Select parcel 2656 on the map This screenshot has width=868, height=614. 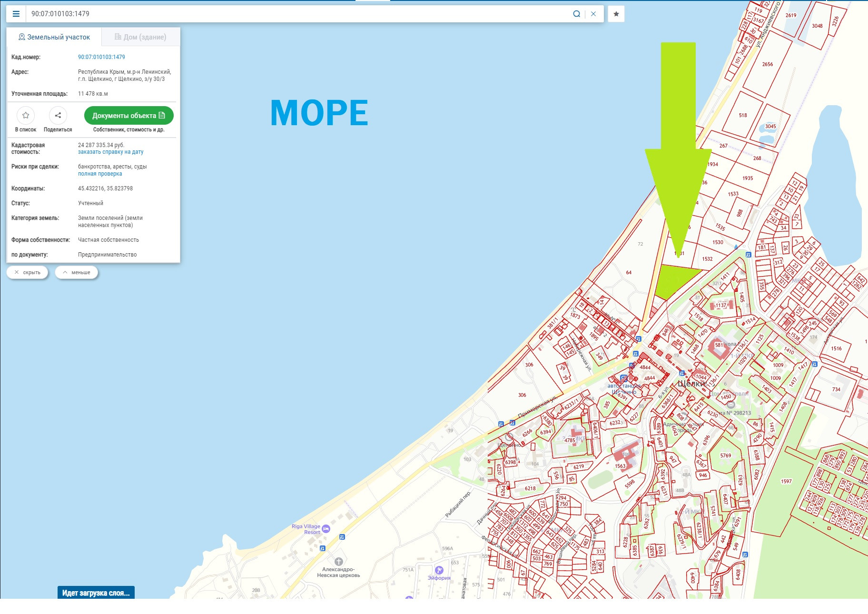(x=768, y=64)
